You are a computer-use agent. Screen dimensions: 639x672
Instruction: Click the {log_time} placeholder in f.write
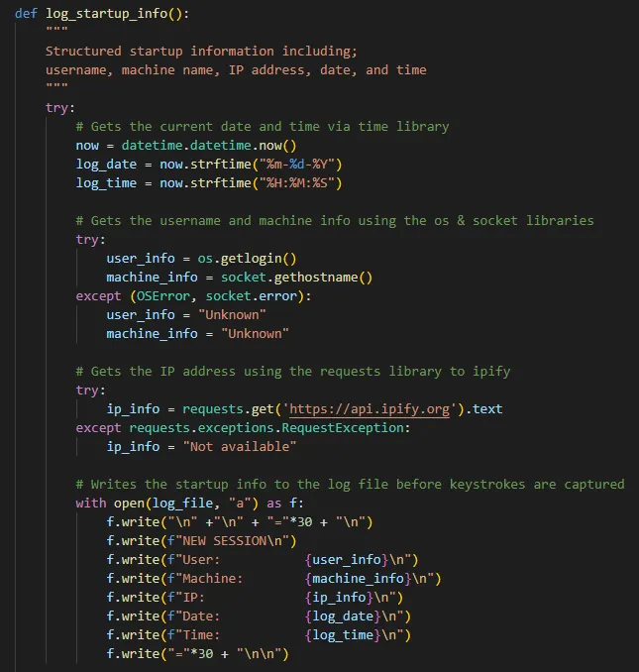tap(343, 635)
